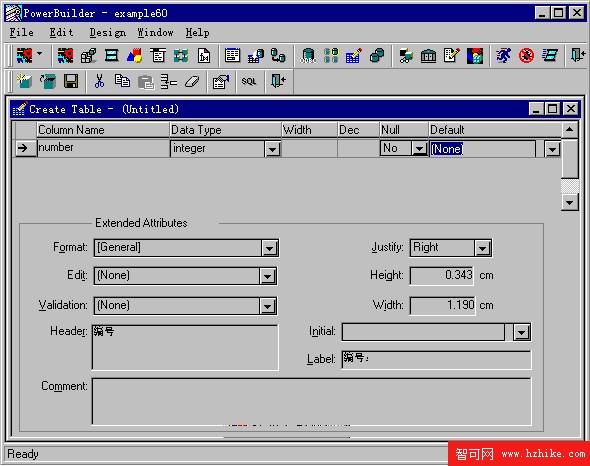
Task: Click the column list scrollbar down arrow
Action: pos(570,203)
